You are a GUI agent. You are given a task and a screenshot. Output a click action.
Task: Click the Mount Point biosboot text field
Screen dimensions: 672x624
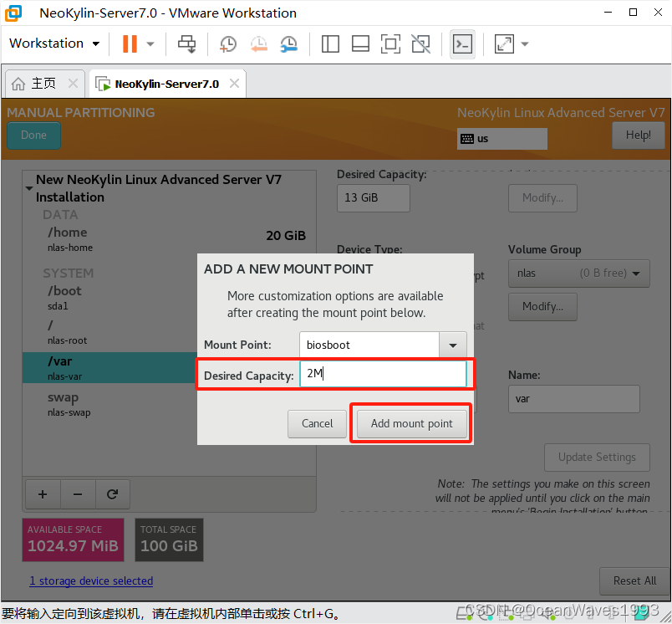click(x=369, y=345)
